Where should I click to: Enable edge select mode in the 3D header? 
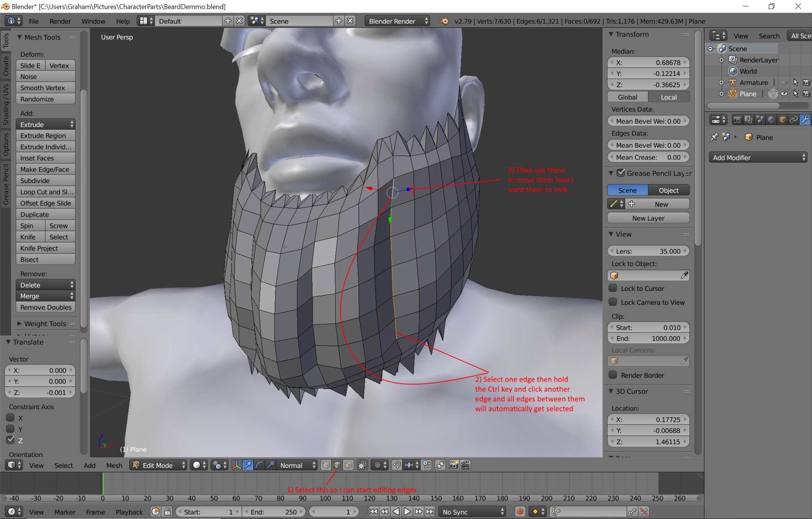tap(337, 465)
